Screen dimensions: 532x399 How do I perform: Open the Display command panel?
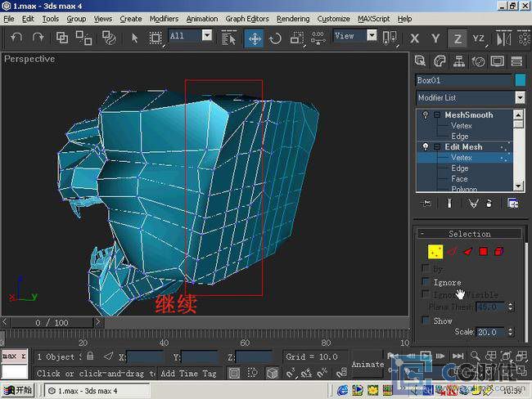tap(498, 61)
